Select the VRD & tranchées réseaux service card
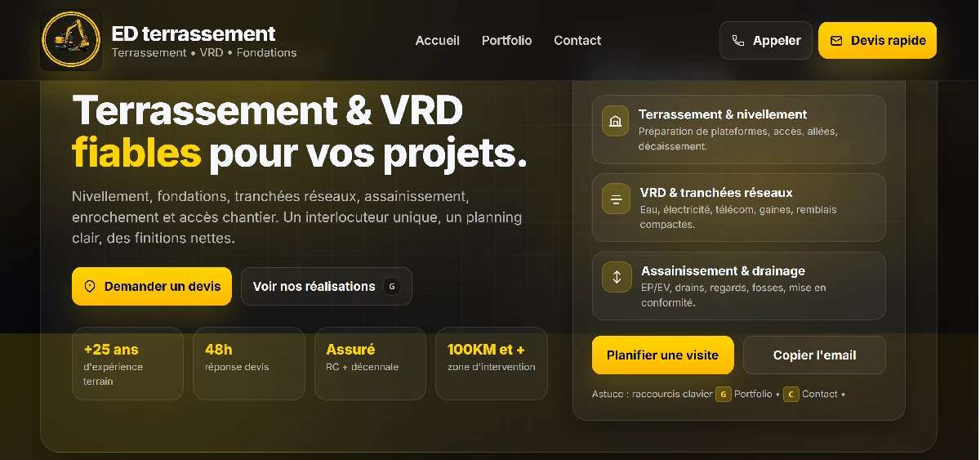Screen dimensions: 980x460 pos(739,208)
